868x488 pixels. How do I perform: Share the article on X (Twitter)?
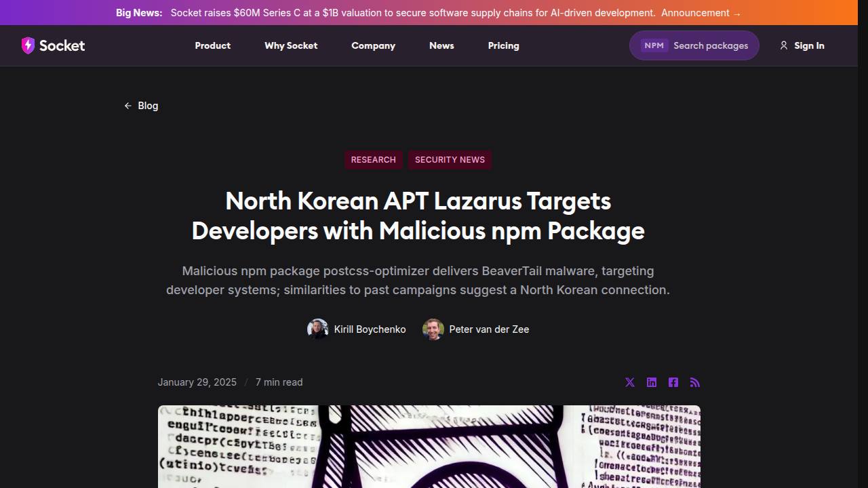(630, 382)
